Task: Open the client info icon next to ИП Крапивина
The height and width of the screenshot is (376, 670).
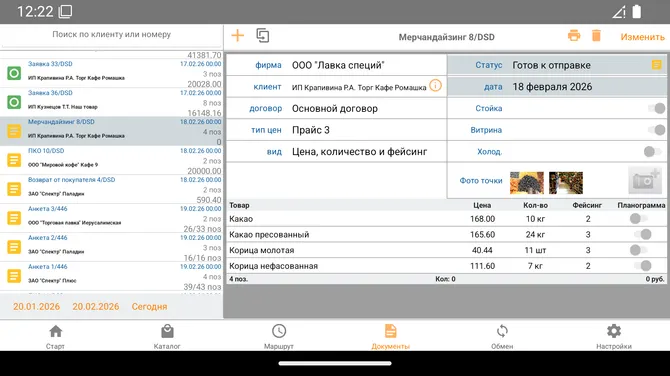Action: pos(435,85)
